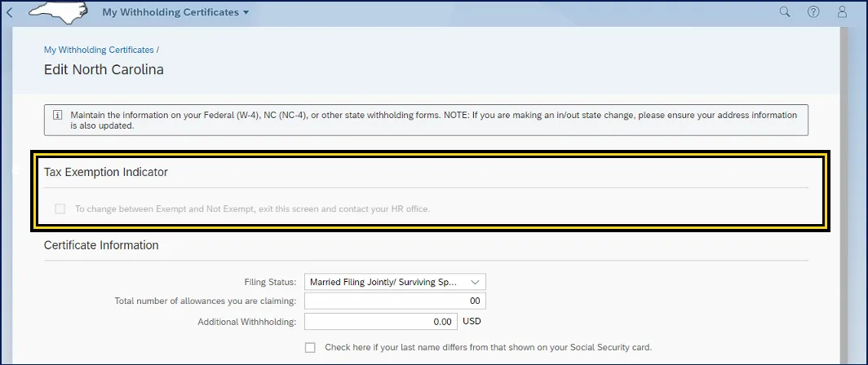
Task: Click the Edit North Carolina heading
Action: coord(104,70)
